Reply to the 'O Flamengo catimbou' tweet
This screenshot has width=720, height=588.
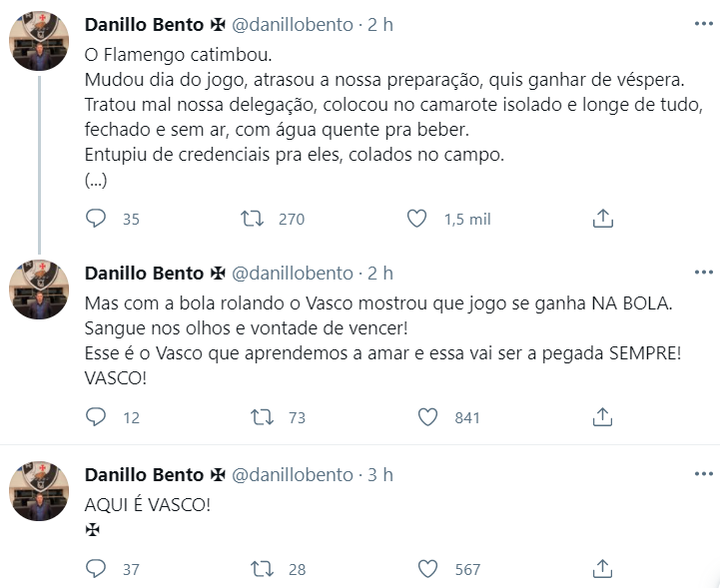click(96, 219)
